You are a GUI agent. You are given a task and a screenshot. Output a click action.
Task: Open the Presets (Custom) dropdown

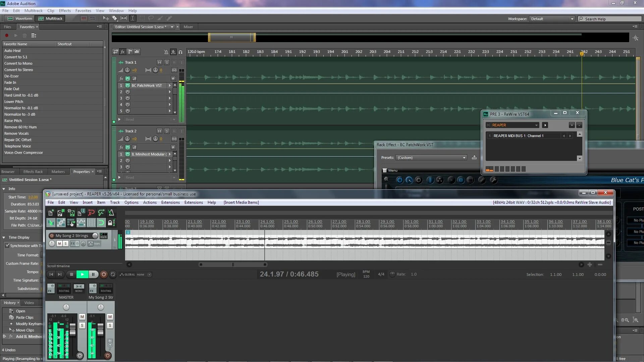[431, 158]
